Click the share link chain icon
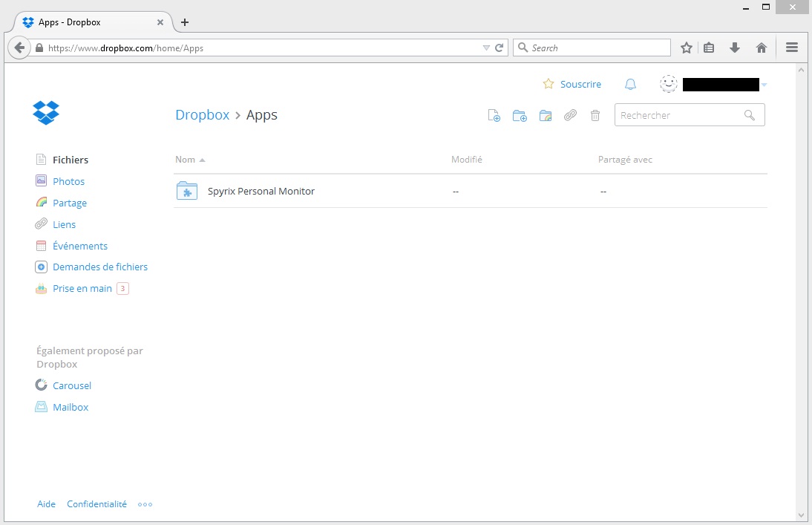 coord(570,115)
